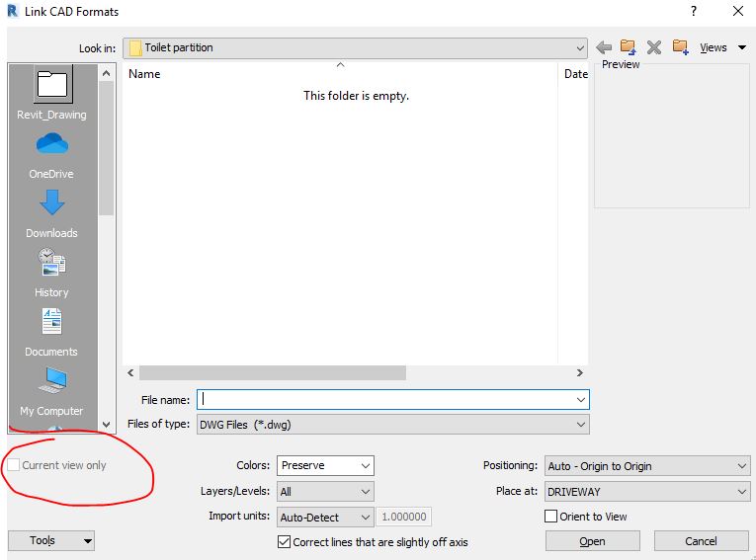Open the Documents location in sidebar
756x560 pixels.
pos(51,333)
